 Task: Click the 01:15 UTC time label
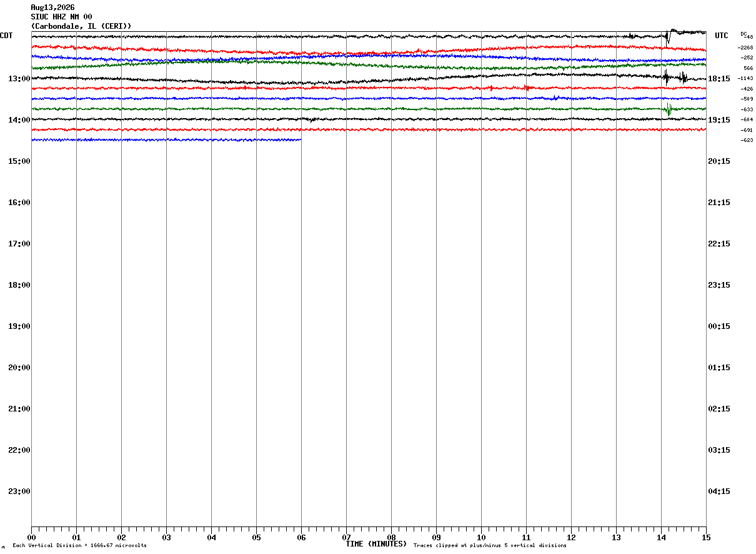pyautogui.click(x=719, y=368)
